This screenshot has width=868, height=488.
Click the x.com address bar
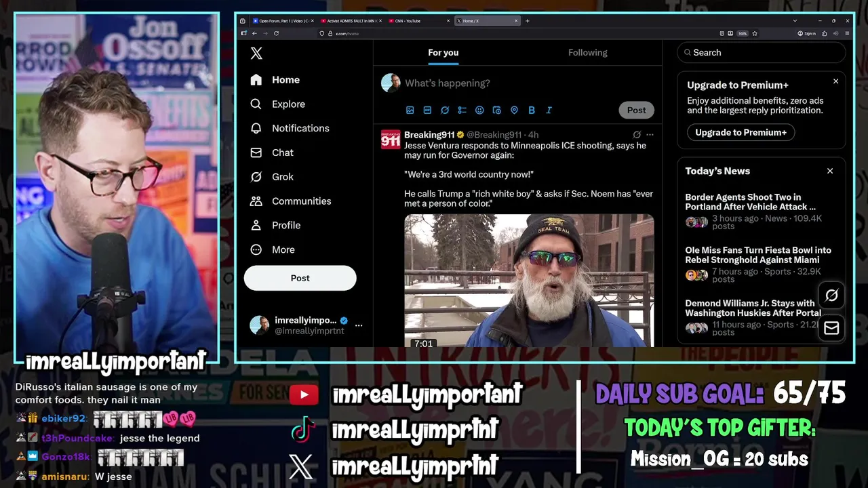tap(515, 33)
